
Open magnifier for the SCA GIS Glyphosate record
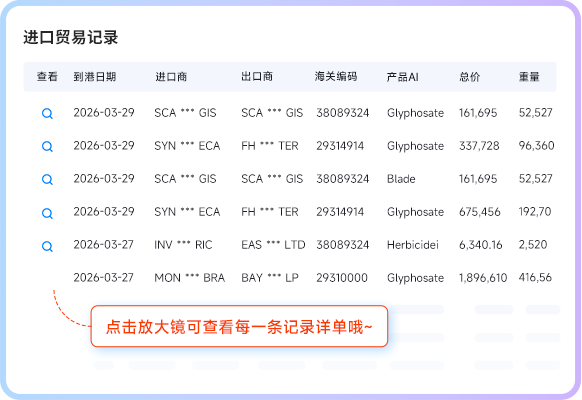(47, 113)
